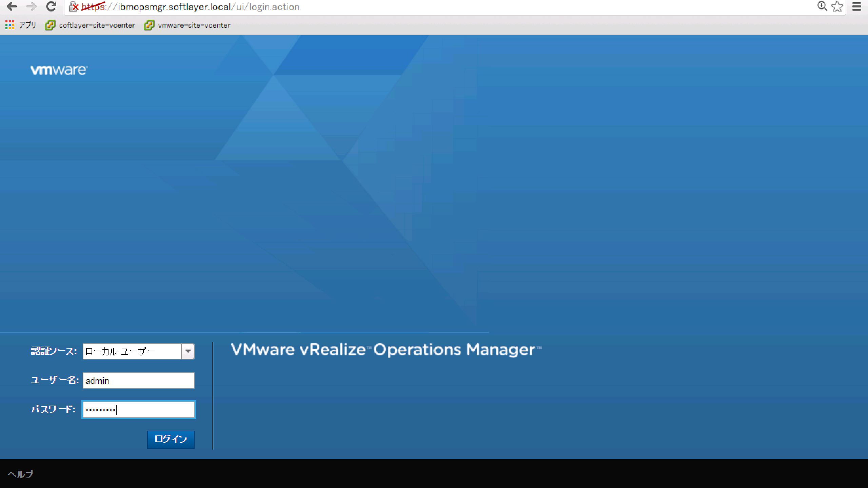Viewport: 868px width, 488px height.
Task: Click the reload page icon
Action: (x=51, y=7)
